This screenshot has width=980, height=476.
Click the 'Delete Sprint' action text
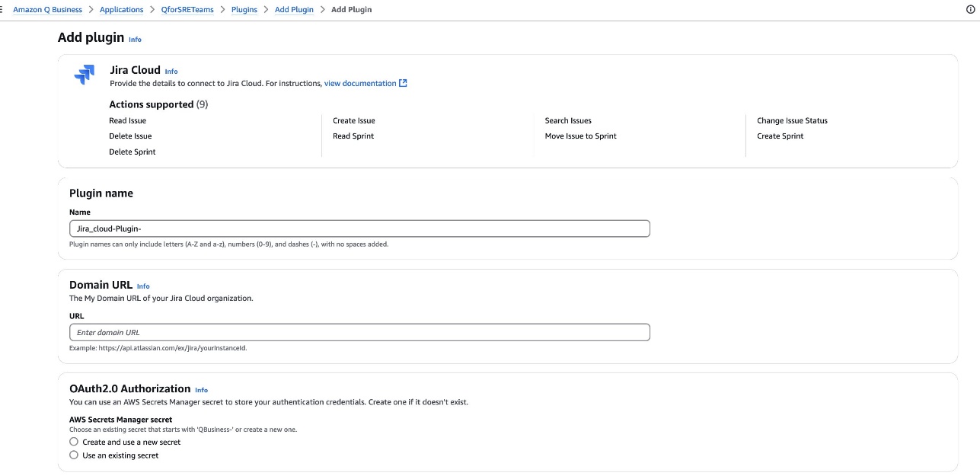(x=132, y=152)
